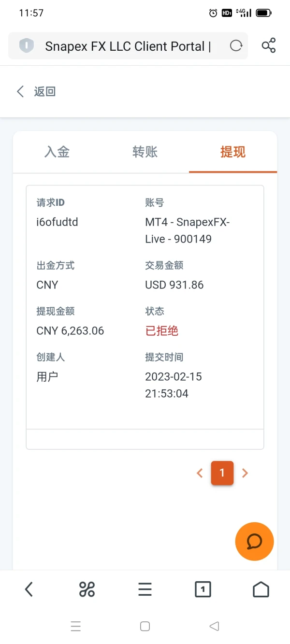Image resolution: width=290 pixels, height=644 pixels.
Task: Go back with the browser back arrow
Action: pyautogui.click(x=29, y=589)
